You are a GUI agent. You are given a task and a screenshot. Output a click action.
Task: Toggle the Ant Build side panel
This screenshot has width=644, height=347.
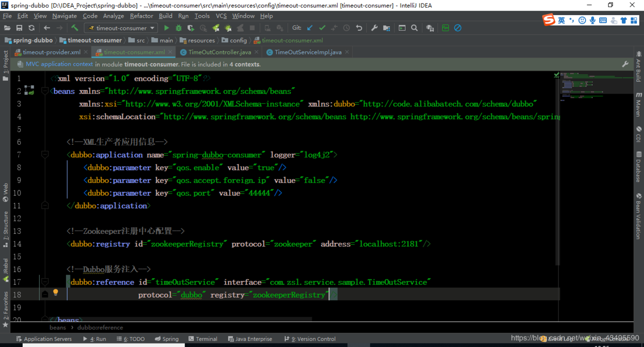coord(638,67)
